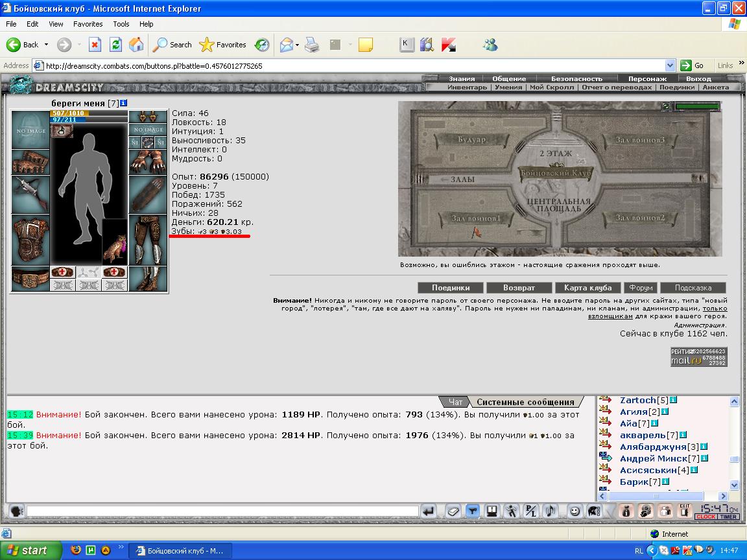Open Инвентарь link
Viewport: 747px width, 560px height.
[x=467, y=87]
